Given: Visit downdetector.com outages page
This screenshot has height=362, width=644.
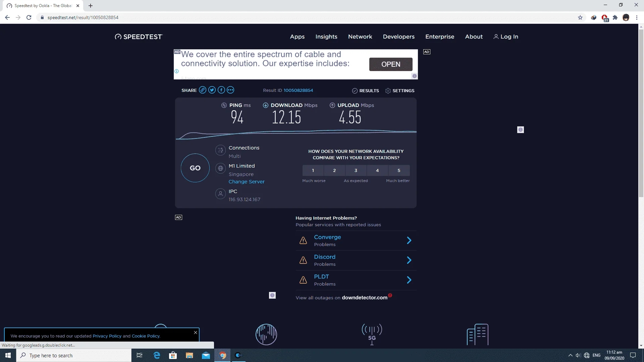Looking at the screenshot, I should pyautogui.click(x=365, y=298).
